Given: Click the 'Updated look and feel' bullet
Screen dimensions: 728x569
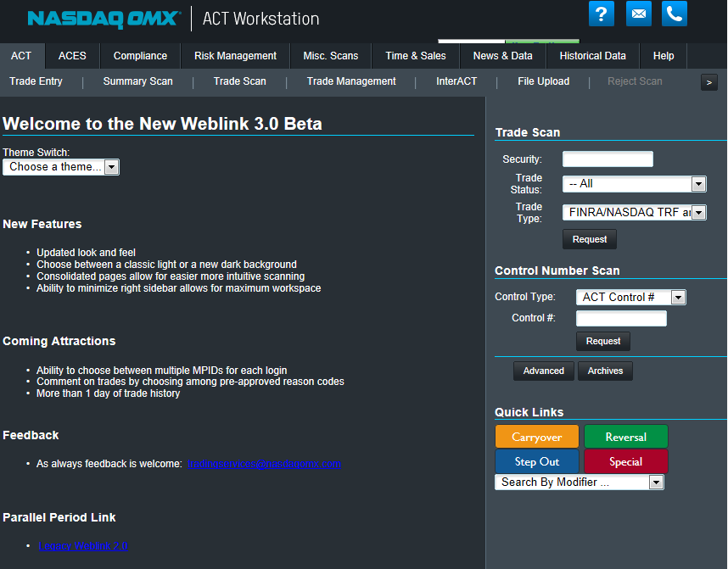Looking at the screenshot, I should tap(86, 253).
